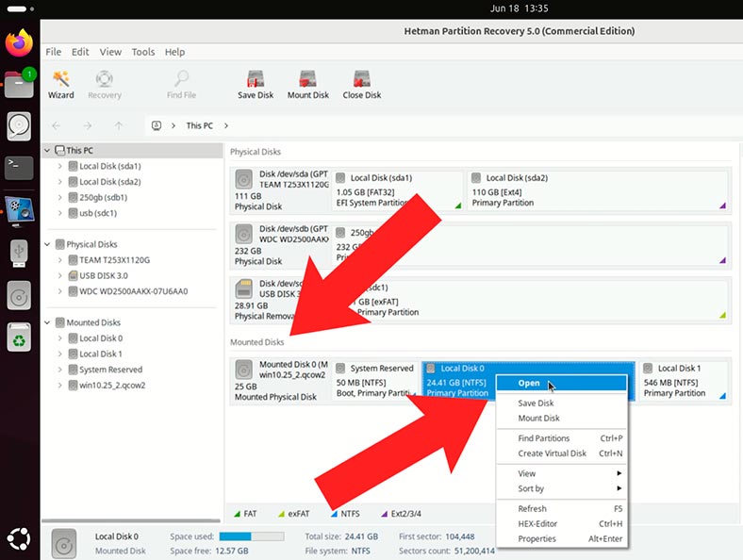Image resolution: width=743 pixels, height=560 pixels.
Task: Open the View menu in menu bar
Action: coord(110,52)
